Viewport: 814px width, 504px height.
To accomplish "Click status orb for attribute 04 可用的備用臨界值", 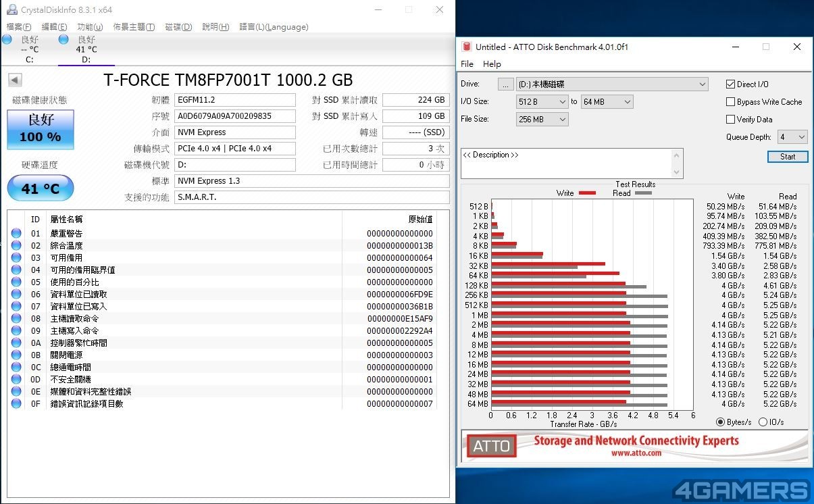I will tap(16, 270).
